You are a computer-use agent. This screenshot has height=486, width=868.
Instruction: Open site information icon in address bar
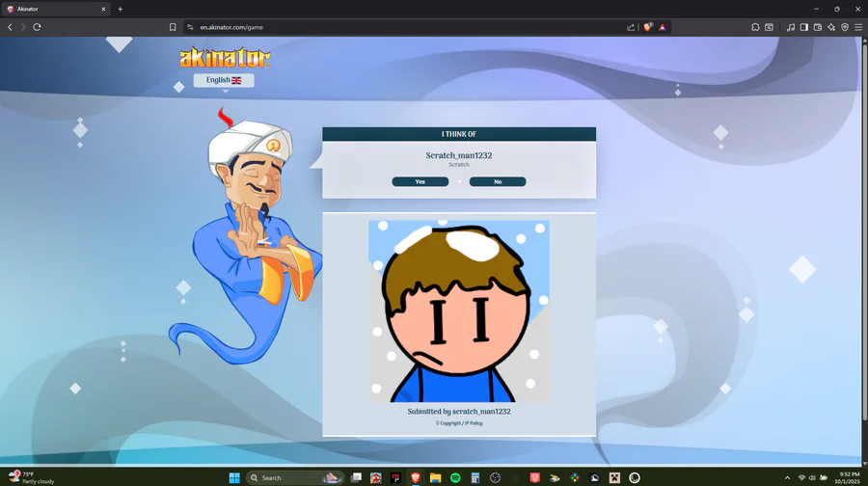point(190,27)
